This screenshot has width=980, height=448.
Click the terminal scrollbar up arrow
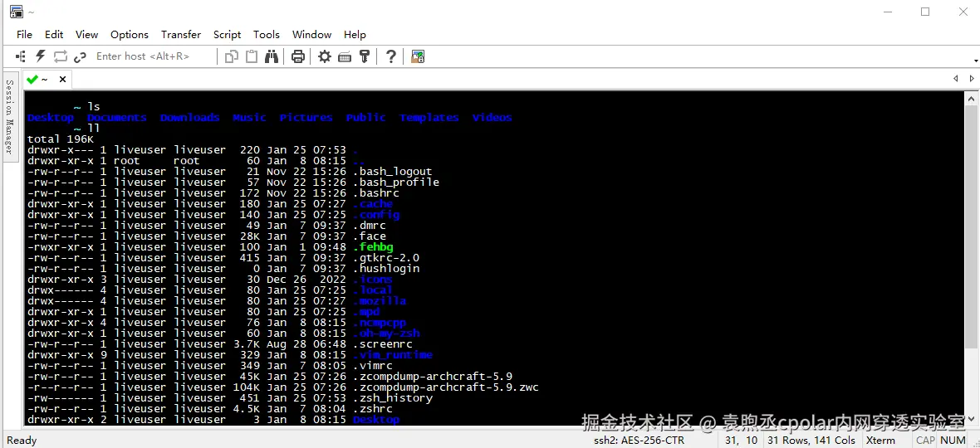(x=971, y=98)
